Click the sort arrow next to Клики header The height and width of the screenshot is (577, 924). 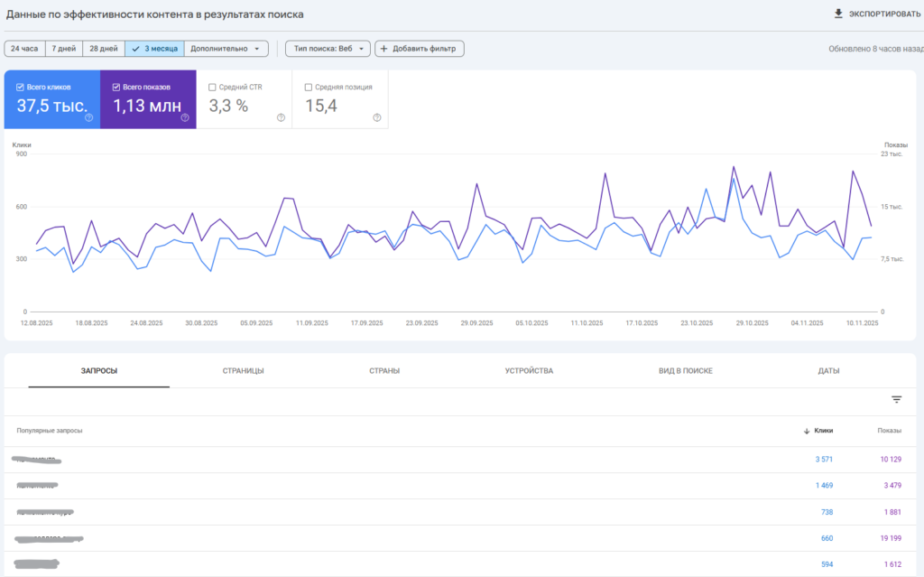tap(806, 432)
